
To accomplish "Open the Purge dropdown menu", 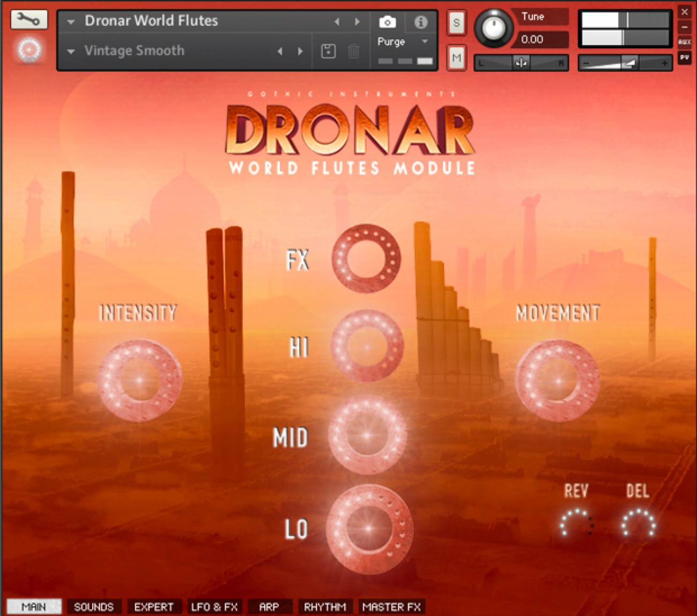I will click(x=425, y=41).
